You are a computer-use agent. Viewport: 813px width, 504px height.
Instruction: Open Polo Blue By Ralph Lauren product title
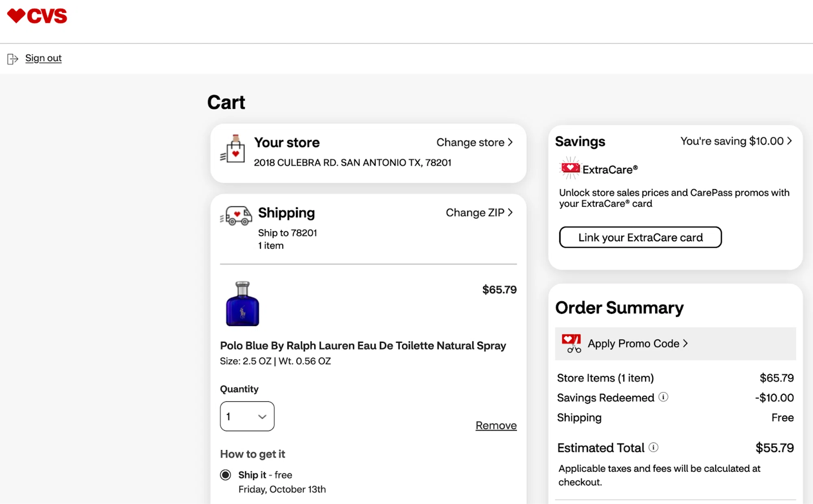tap(363, 346)
